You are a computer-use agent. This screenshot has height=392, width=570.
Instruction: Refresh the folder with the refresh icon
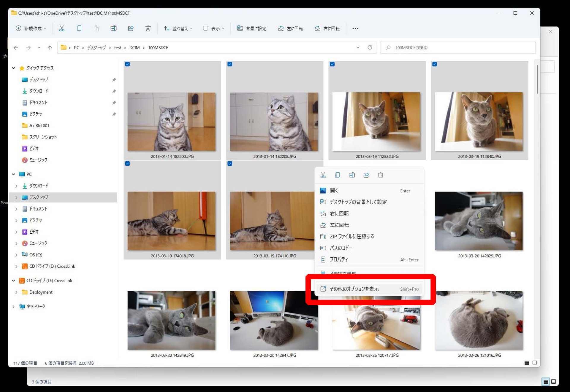click(370, 47)
